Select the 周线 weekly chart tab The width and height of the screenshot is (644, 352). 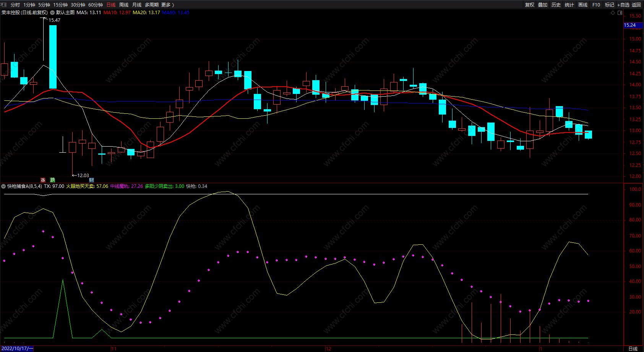[x=124, y=5]
